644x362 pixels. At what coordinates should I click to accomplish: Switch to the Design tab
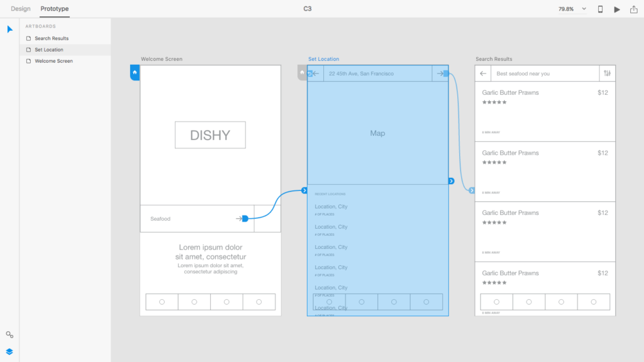coord(20,9)
